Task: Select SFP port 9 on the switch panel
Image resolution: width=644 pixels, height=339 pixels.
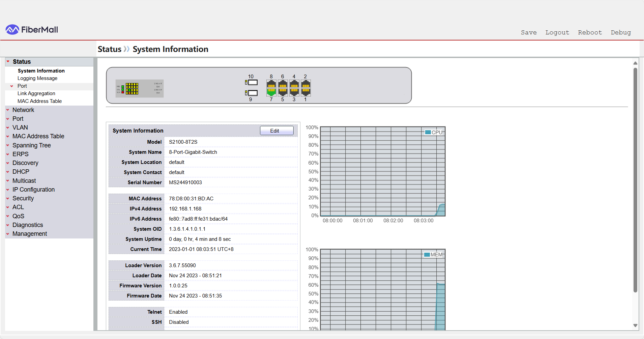Action: (252, 93)
